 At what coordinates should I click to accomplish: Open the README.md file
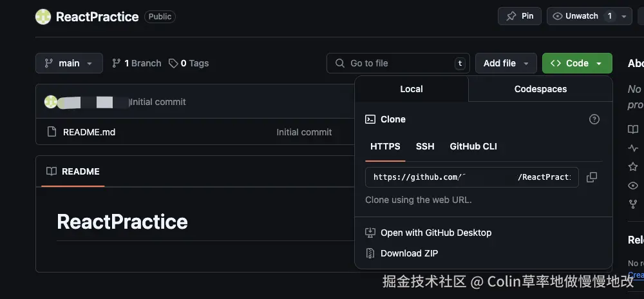click(89, 132)
